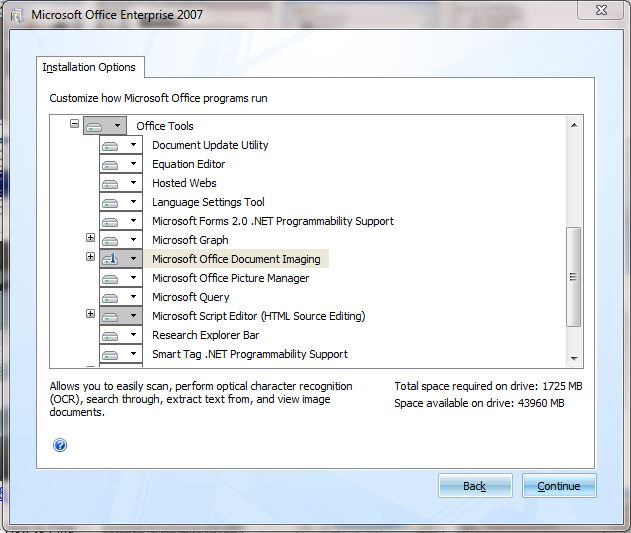631x533 pixels.
Task: Open Document Imaging install dropdown arrow
Action: pyautogui.click(x=133, y=258)
